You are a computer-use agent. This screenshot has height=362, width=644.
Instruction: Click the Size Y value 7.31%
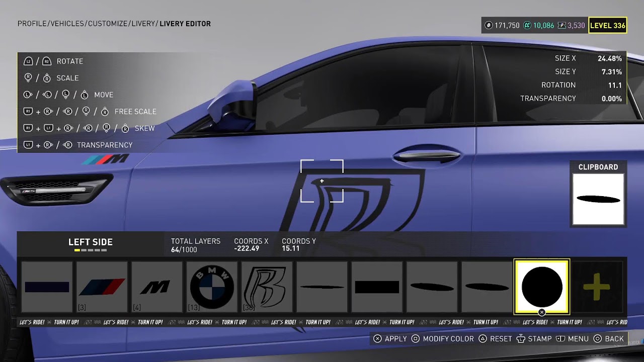point(612,72)
